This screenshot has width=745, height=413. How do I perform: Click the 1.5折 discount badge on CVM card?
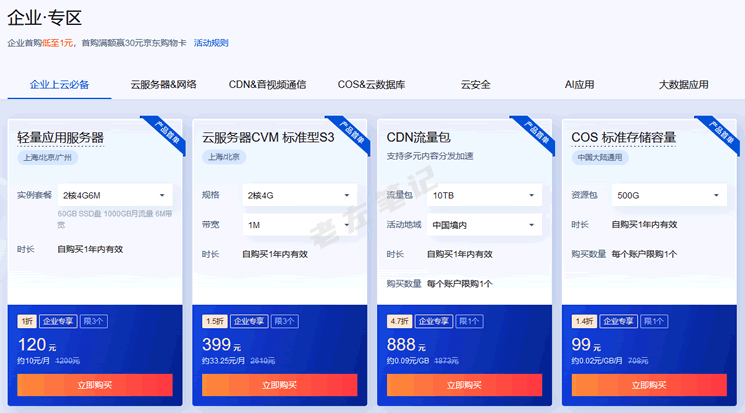click(214, 321)
